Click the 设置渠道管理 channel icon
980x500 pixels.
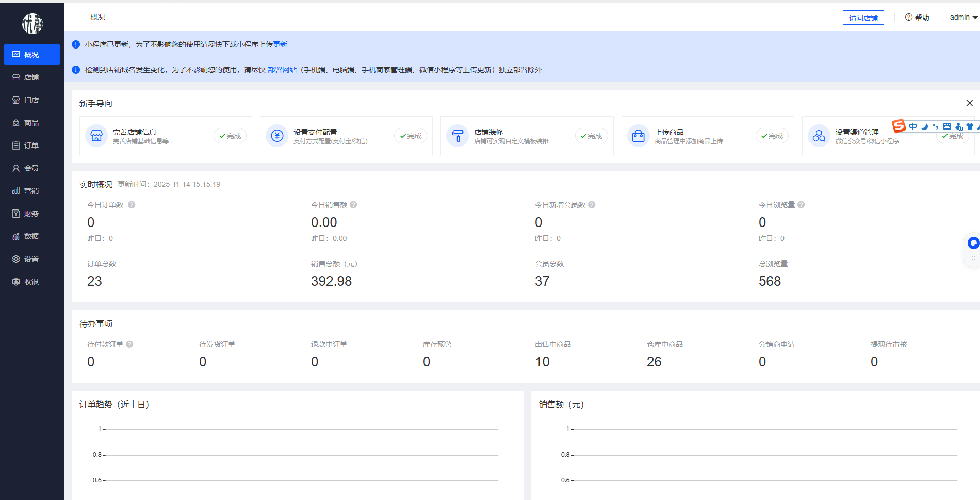[x=819, y=136]
